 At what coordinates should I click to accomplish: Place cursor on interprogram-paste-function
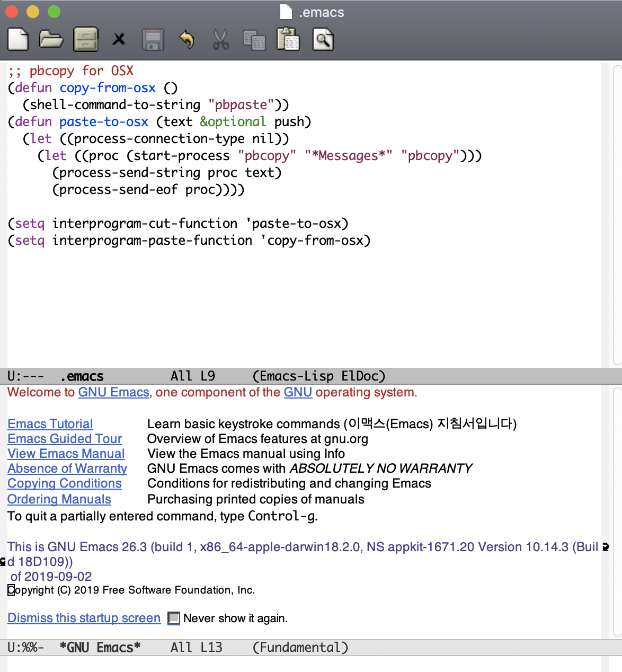click(152, 241)
